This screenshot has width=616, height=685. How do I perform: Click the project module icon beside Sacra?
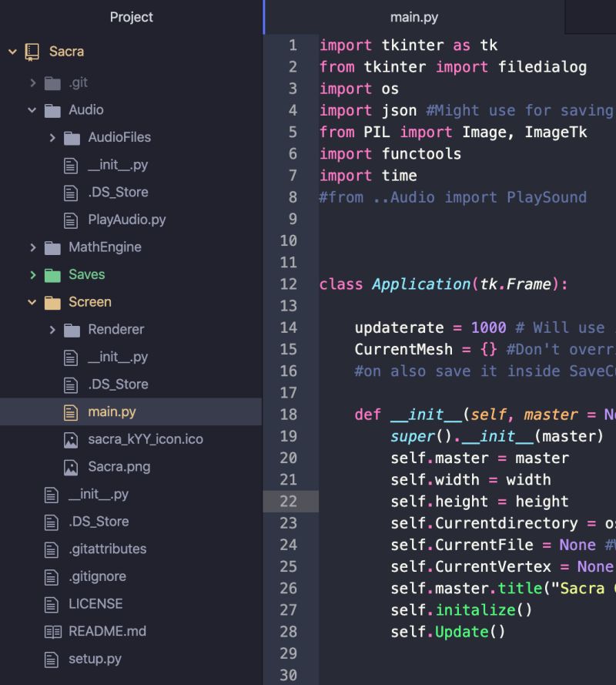pos(31,51)
